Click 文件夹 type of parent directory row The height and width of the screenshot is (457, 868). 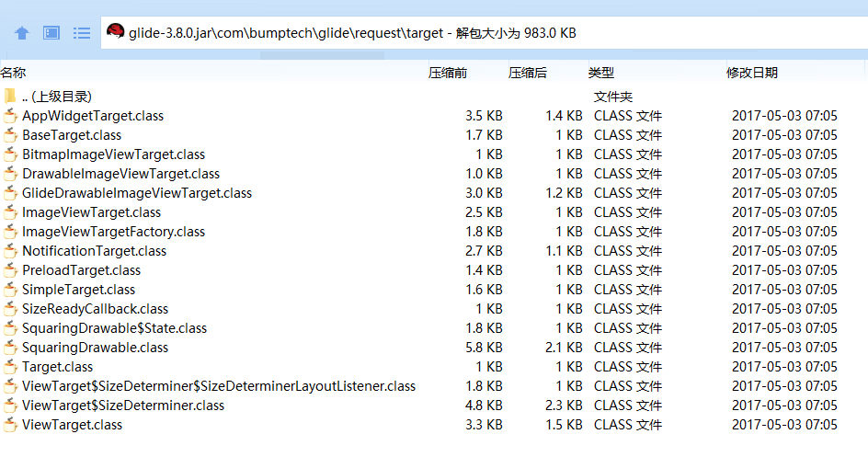[x=613, y=97]
